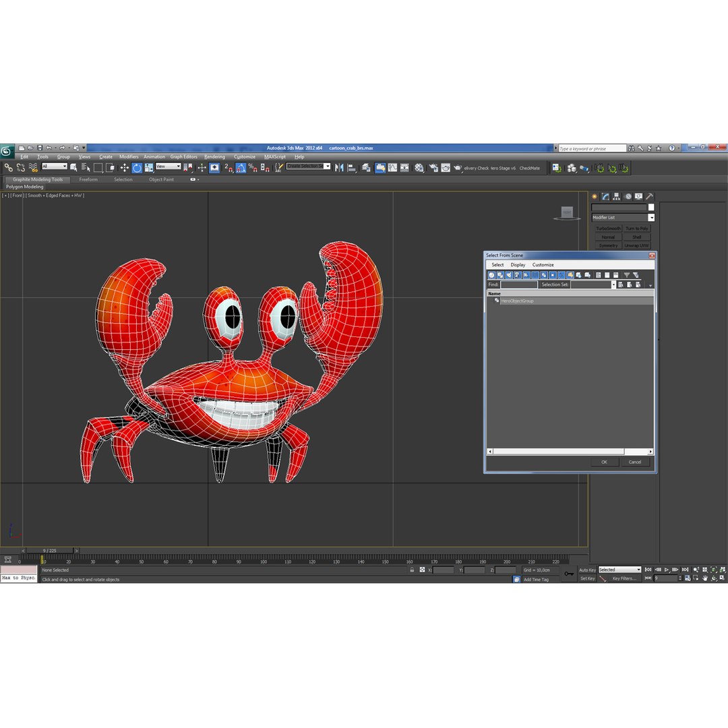Viewport: 728px width, 728px height.
Task: Click the 3ds Max application logo button
Action: [x=7, y=150]
